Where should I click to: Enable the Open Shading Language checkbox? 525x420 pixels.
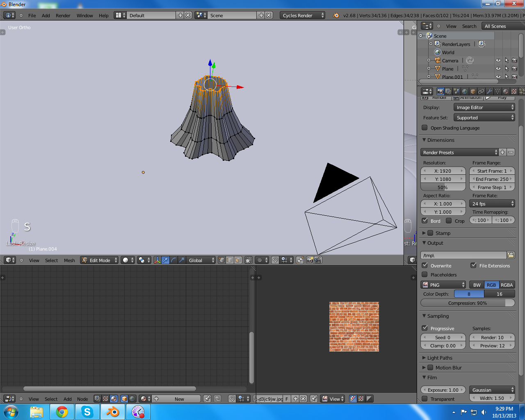tap(425, 128)
